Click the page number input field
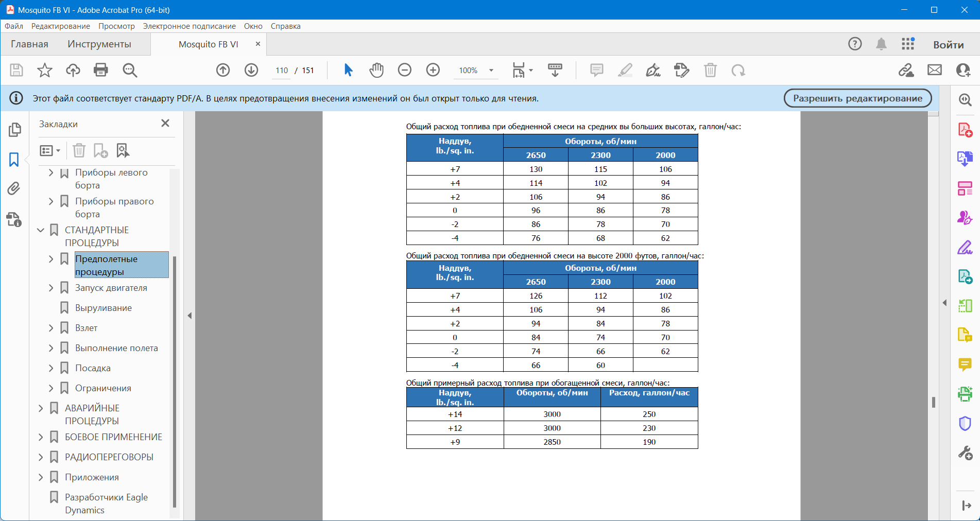The height and width of the screenshot is (521, 980). [282, 71]
